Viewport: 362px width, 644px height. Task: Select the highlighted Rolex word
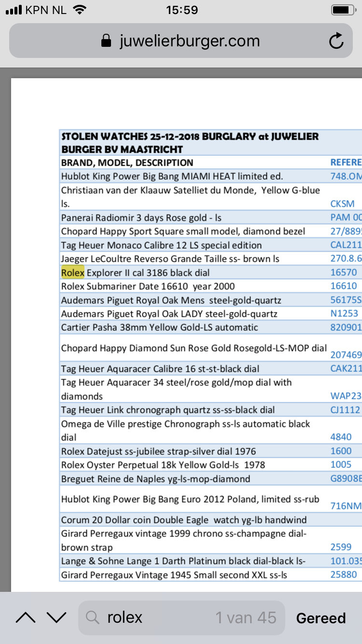[x=73, y=273]
